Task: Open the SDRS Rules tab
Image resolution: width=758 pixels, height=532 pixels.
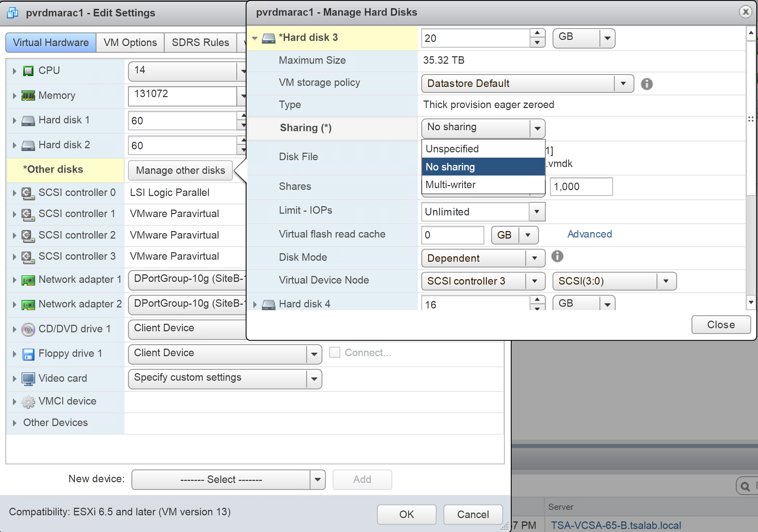Action: [200, 43]
